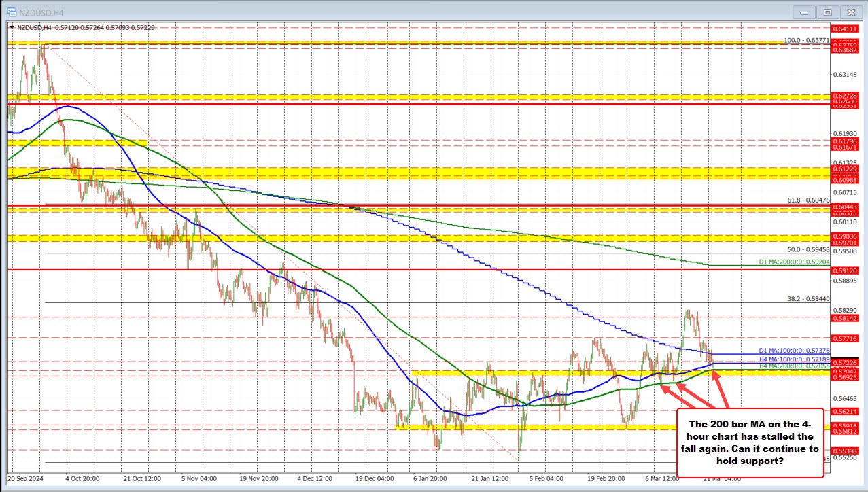Click the 20 Sep 2024 time axis label

(26, 478)
